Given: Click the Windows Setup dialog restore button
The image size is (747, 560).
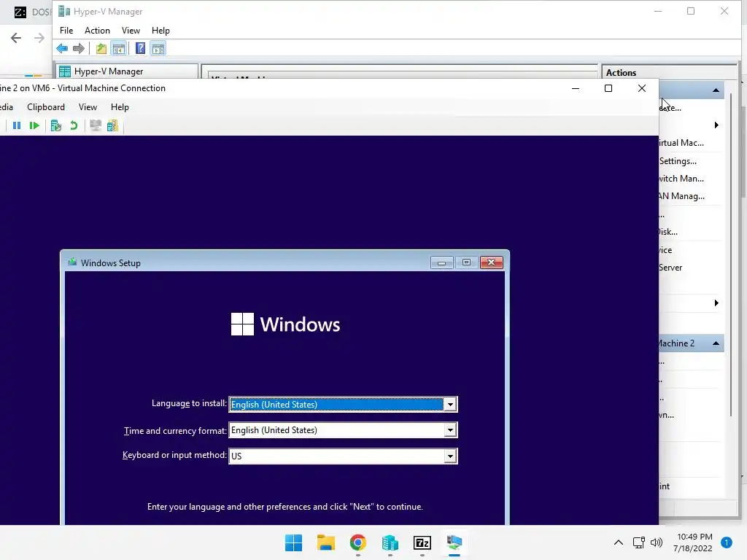Looking at the screenshot, I should click(x=466, y=262).
